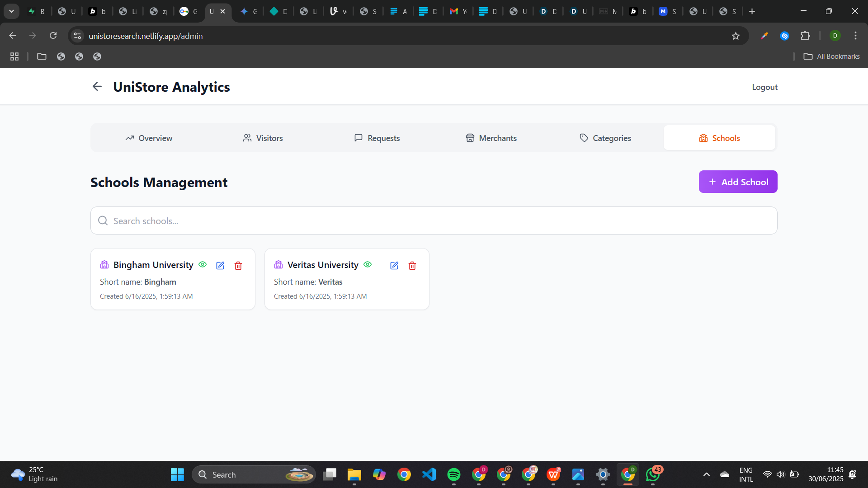Switch to the Categories tab
This screenshot has width=868, height=488.
pos(605,138)
